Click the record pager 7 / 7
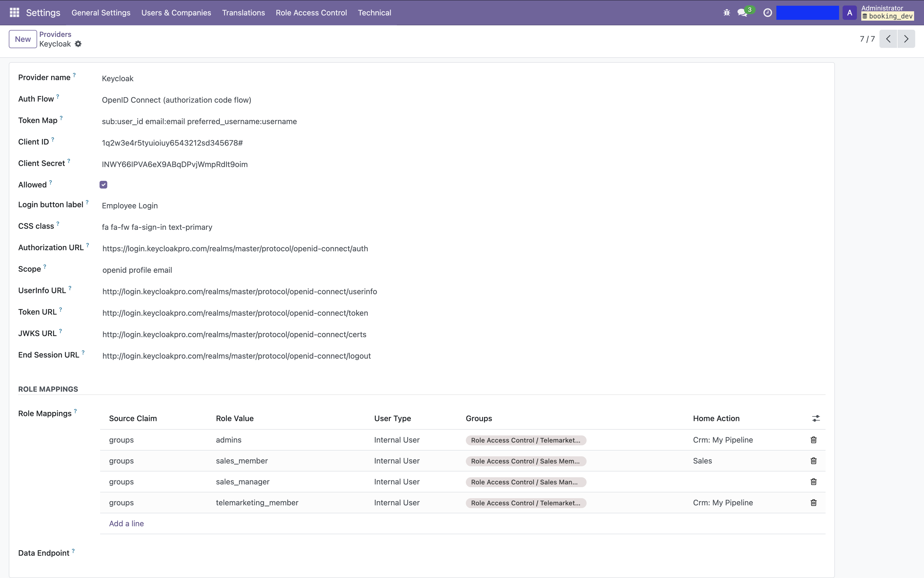 tap(867, 39)
